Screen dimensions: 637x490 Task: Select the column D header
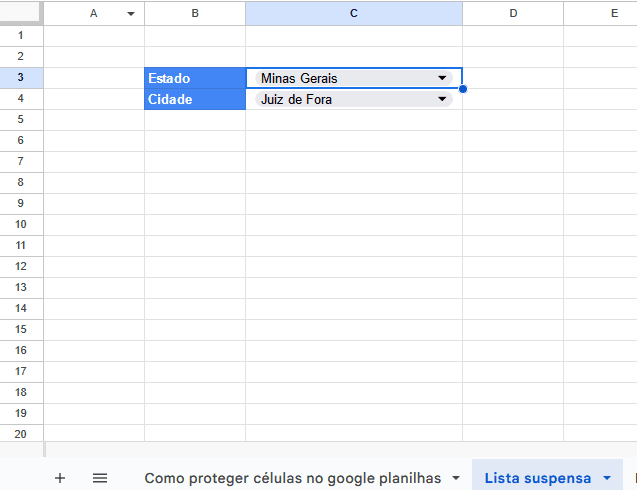pos(512,13)
